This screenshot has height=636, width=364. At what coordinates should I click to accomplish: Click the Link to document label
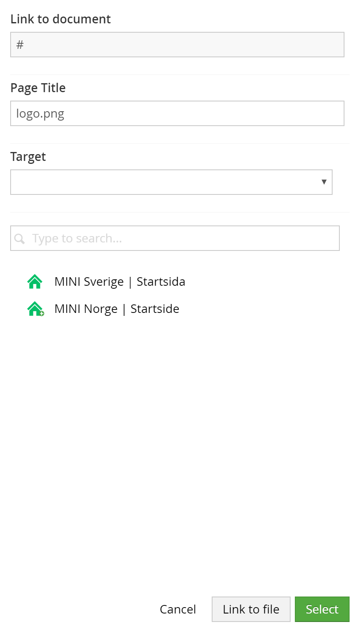(x=61, y=19)
